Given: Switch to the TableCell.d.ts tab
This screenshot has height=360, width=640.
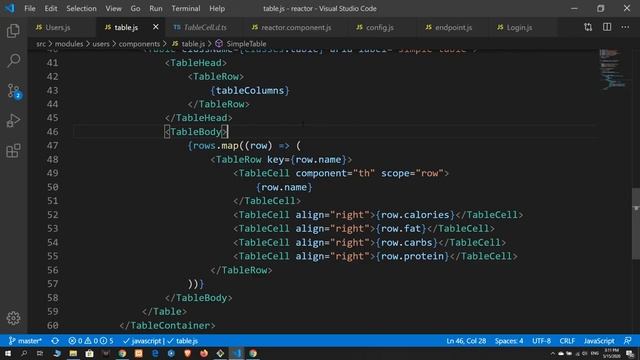Looking at the screenshot, I should click(205, 27).
